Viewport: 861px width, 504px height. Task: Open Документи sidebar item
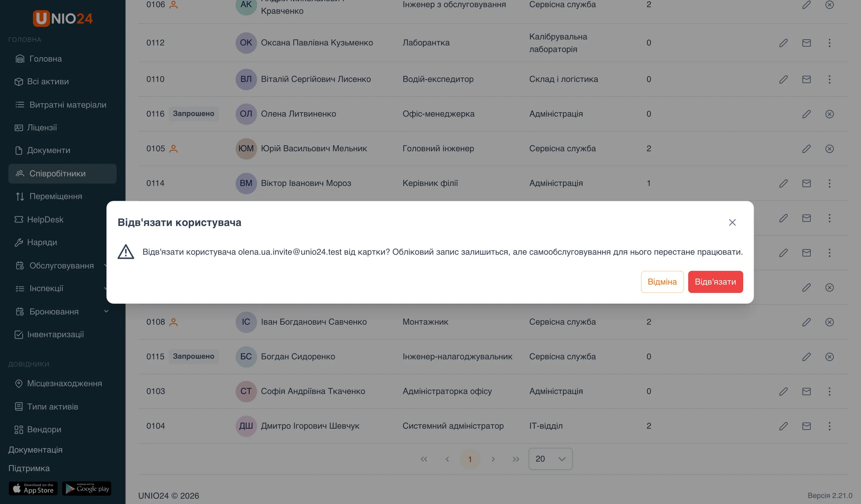[x=62, y=150]
